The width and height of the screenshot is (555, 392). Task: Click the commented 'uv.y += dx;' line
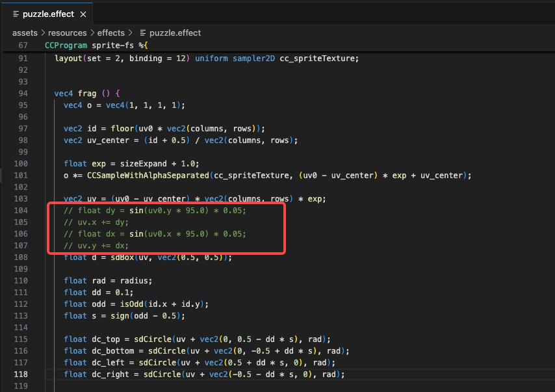pos(96,245)
